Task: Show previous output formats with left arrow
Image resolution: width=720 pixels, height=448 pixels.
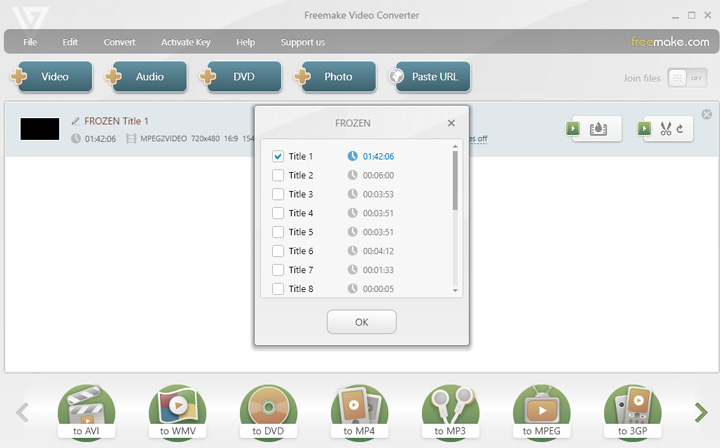Action: 22,412
